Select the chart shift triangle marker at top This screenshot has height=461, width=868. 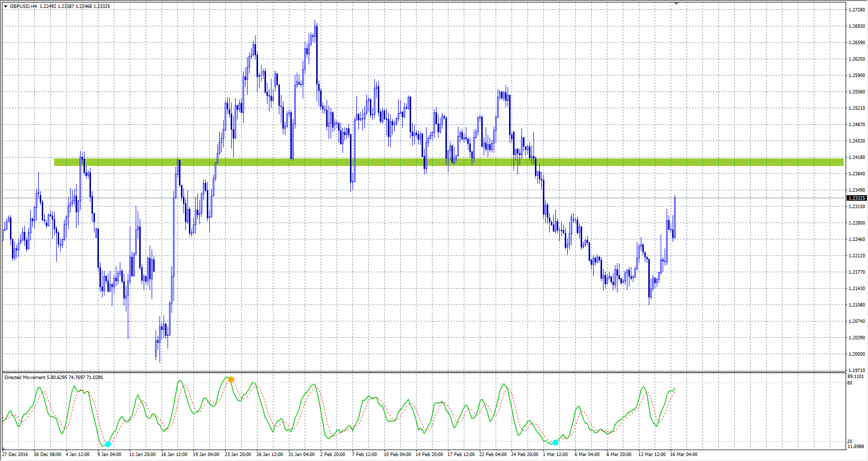[x=676, y=3]
